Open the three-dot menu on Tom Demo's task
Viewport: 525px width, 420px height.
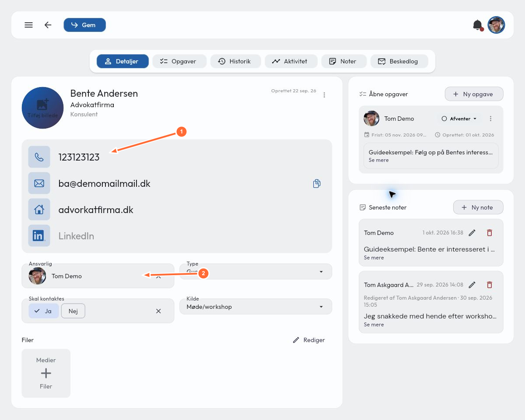coord(491,119)
